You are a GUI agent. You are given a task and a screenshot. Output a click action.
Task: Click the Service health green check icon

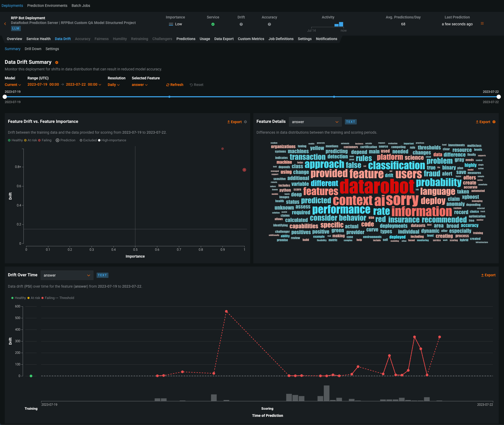point(213,24)
